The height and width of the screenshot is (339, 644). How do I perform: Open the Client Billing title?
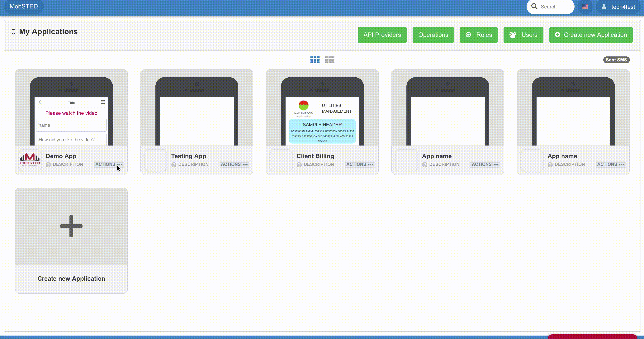tap(315, 156)
